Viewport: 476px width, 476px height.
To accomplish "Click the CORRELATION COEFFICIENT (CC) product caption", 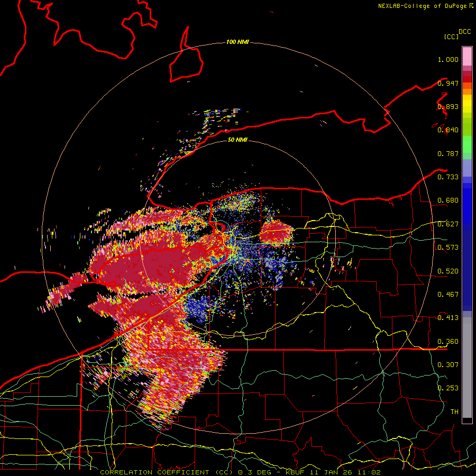I will 166,472.
